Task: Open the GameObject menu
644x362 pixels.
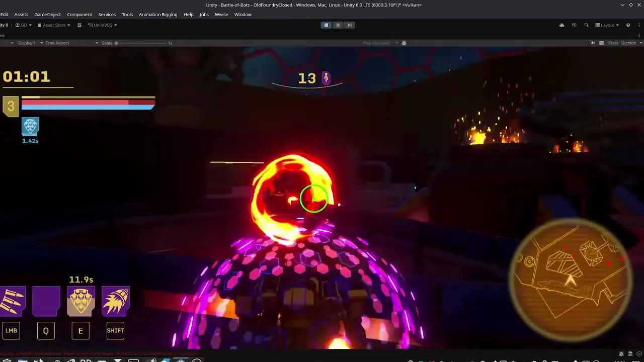Action: 47,15
